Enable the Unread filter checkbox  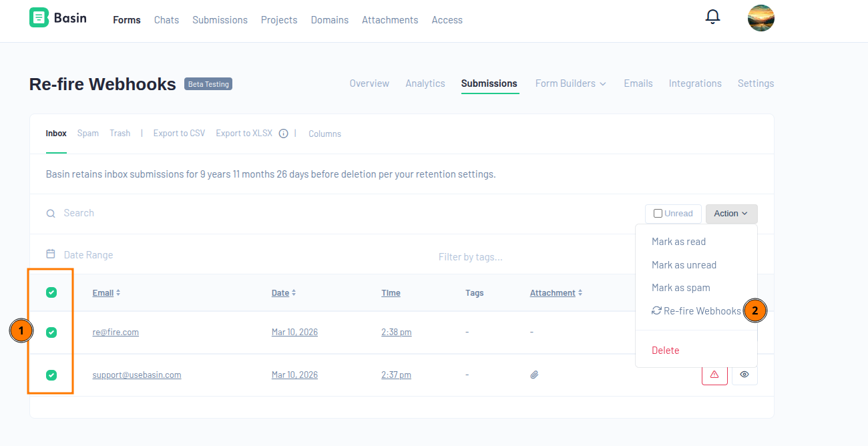(x=658, y=214)
